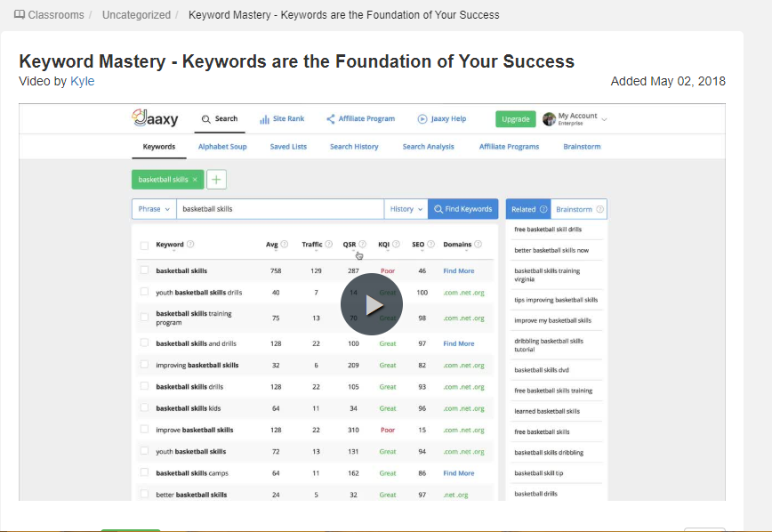The width and height of the screenshot is (772, 532).
Task: Check the box for 'basketball skills training program'
Action: click(x=144, y=317)
